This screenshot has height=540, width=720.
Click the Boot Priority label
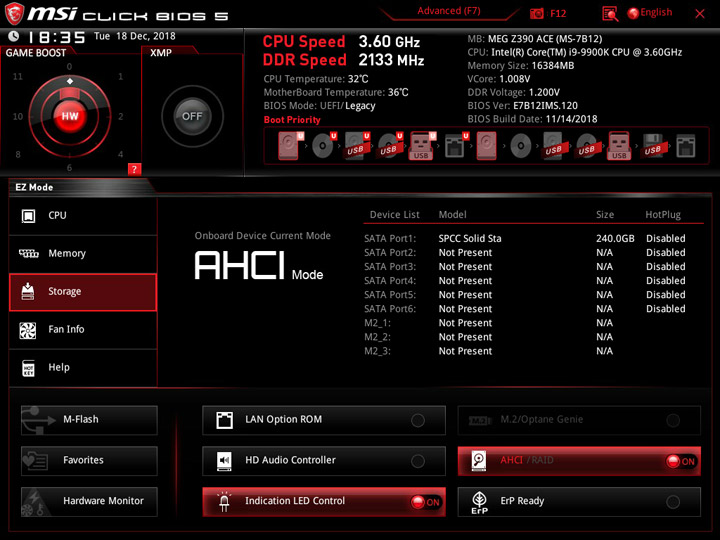[292, 120]
